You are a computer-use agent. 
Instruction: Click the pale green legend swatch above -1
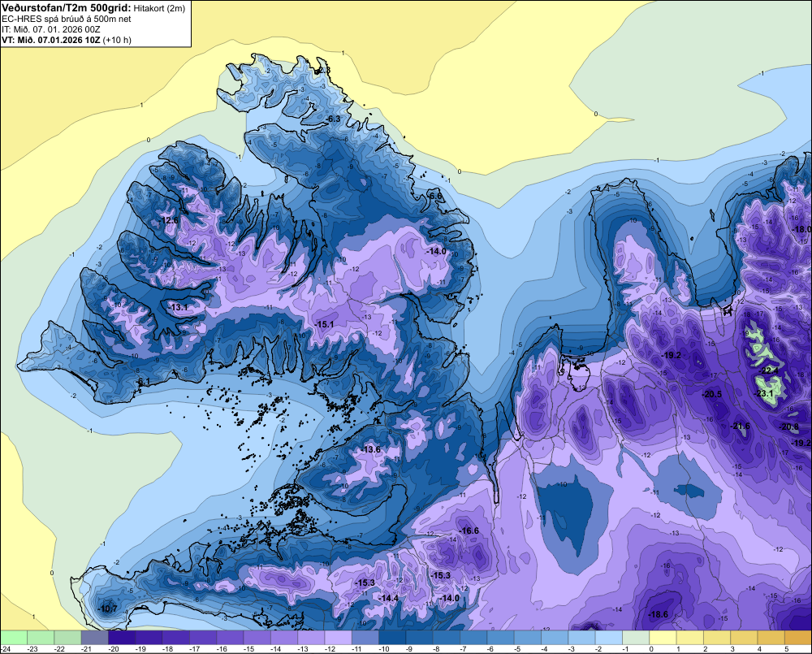[636, 638]
